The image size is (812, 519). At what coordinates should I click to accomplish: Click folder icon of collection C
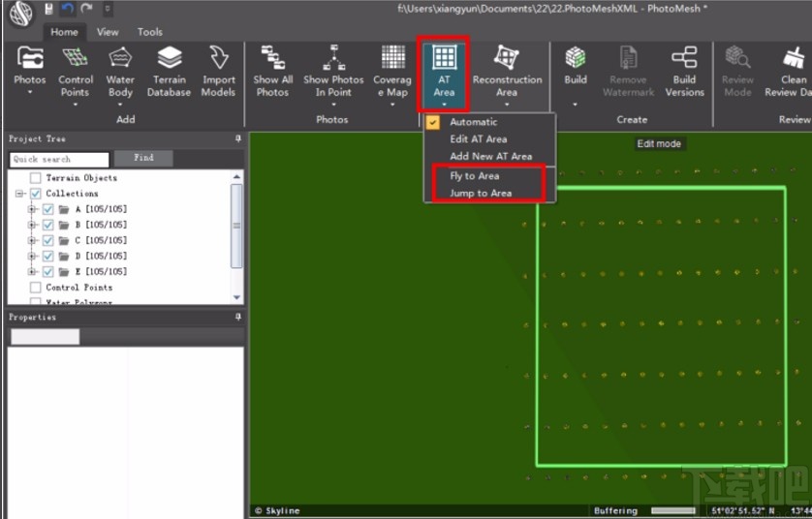pos(64,240)
